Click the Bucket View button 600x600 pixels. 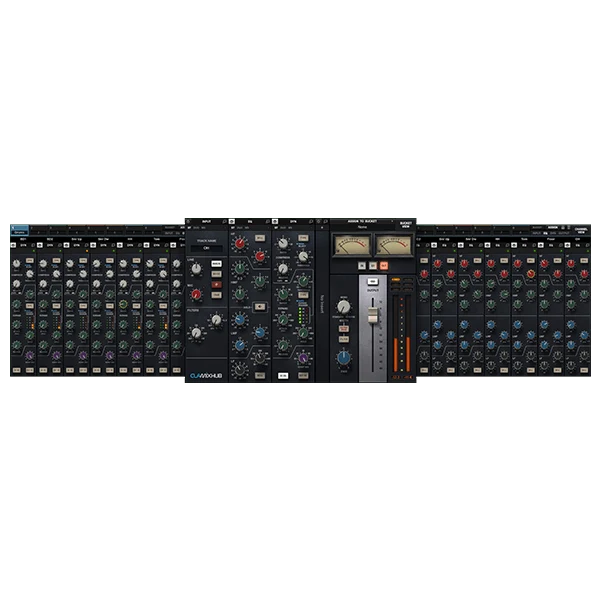pyautogui.click(x=406, y=225)
